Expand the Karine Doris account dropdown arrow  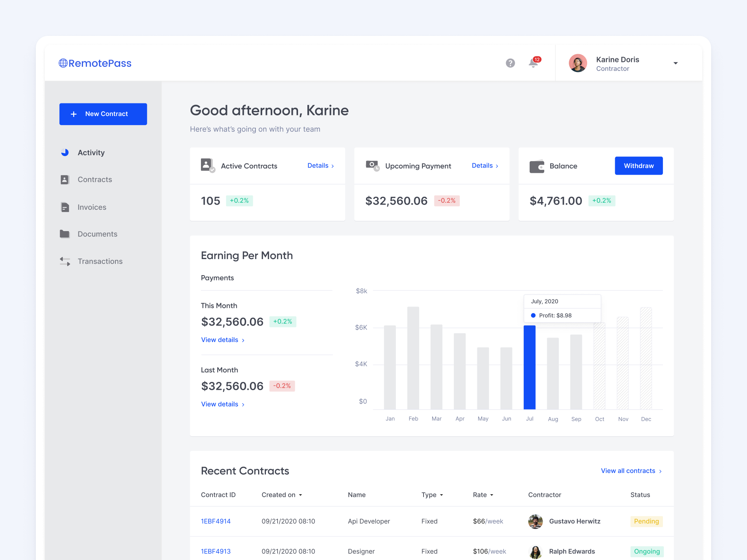pyautogui.click(x=675, y=63)
